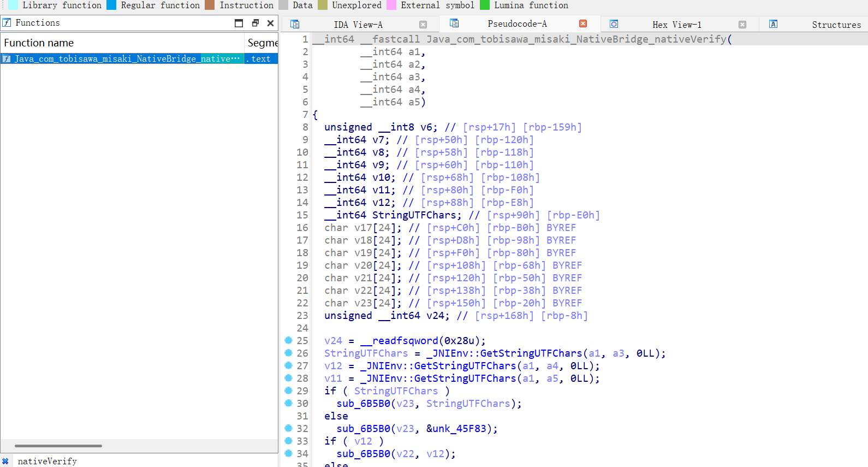Viewport: 868px width, 467px height.
Task: Click the IDA View-A tab icon
Action: [295, 24]
